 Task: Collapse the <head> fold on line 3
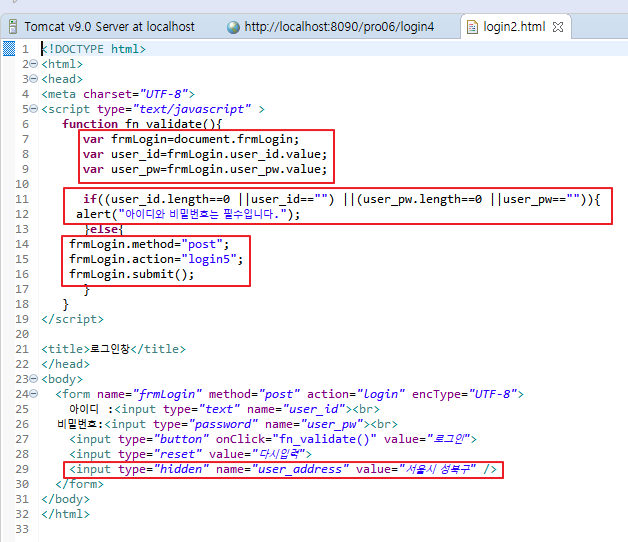[34, 79]
